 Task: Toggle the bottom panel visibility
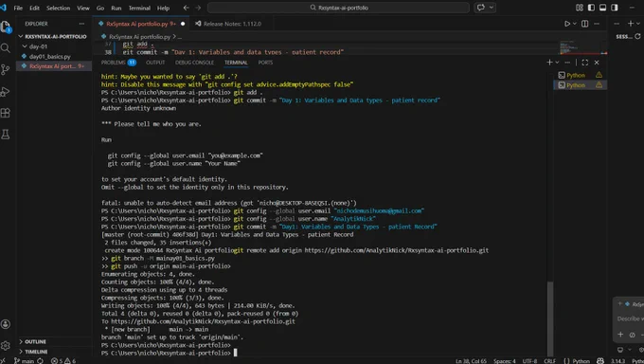pyautogui.click(x=603, y=8)
